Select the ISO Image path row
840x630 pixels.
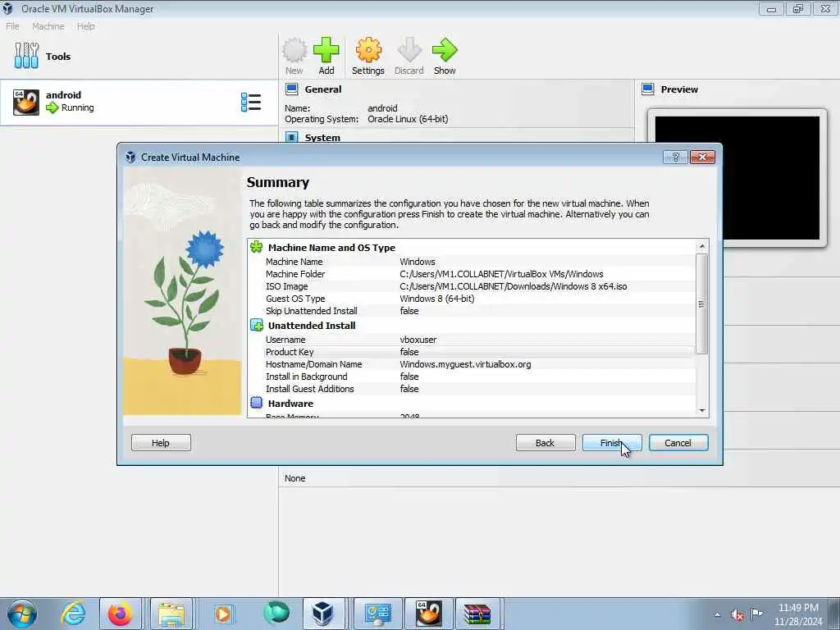(x=472, y=286)
